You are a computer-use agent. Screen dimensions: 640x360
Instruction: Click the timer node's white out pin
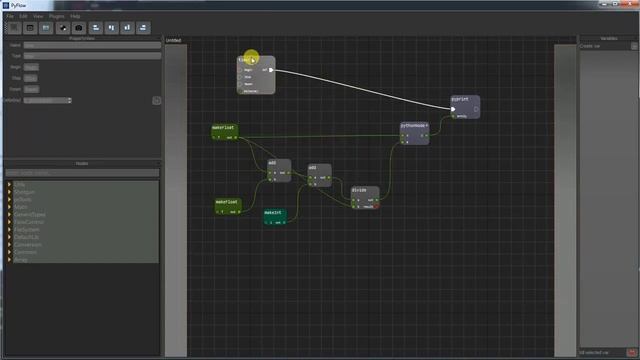271,70
